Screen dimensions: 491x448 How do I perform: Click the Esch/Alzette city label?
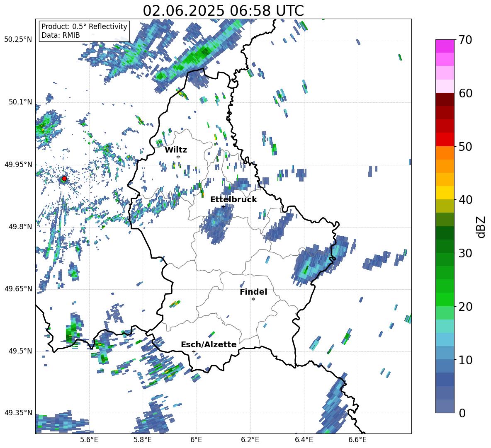click(209, 345)
